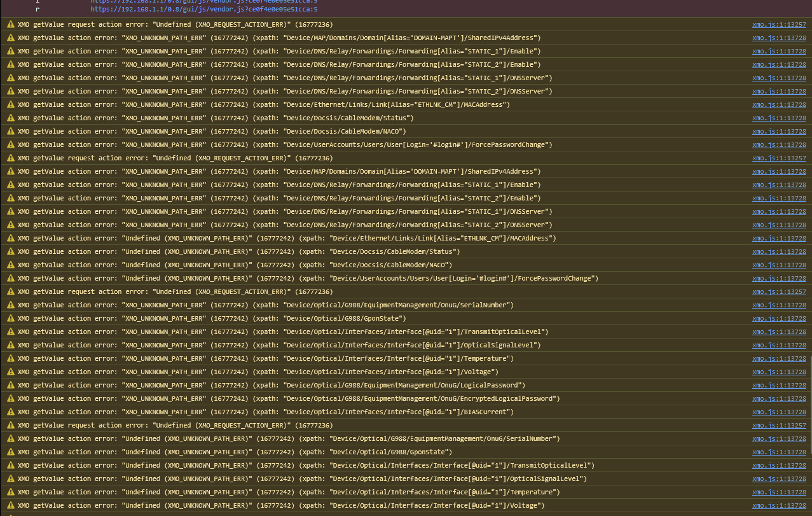
Task: Click warning icon on BIASCurrent error row
Action: tap(10, 412)
